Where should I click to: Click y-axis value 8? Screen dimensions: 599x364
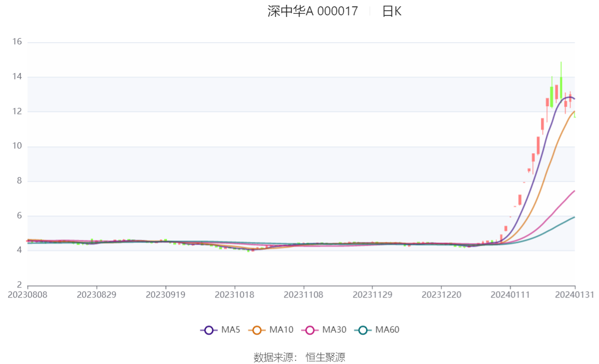(20, 181)
